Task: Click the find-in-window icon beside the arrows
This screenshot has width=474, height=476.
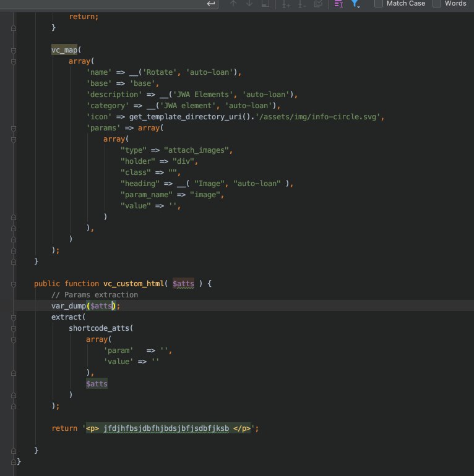Action: (266, 4)
